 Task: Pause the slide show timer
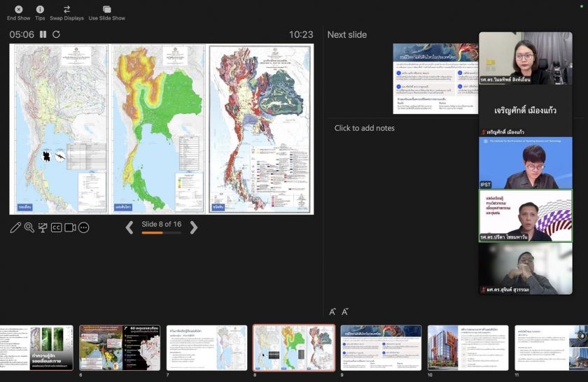[43, 34]
